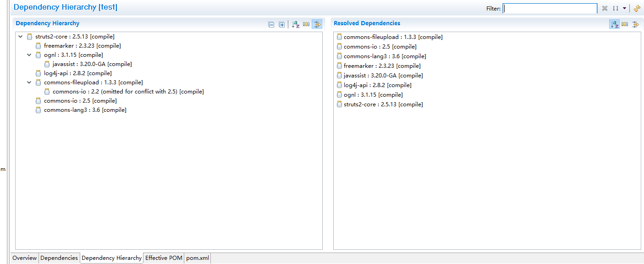Click jar icon of omitted commons-io : 2.2
Viewport: 644px width, 264px height.
47,92
